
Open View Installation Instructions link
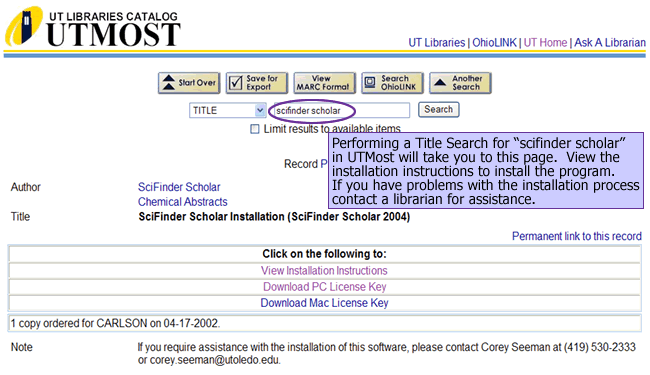tap(324, 271)
